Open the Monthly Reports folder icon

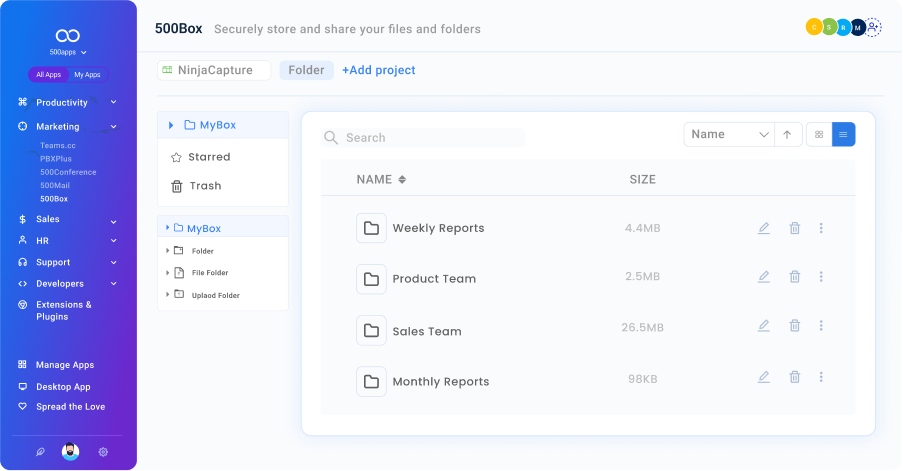coord(371,381)
